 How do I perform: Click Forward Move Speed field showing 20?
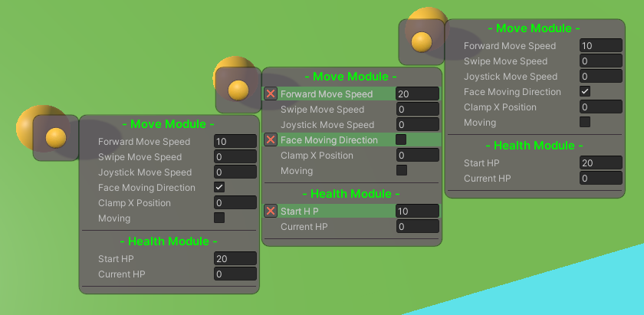(x=418, y=94)
